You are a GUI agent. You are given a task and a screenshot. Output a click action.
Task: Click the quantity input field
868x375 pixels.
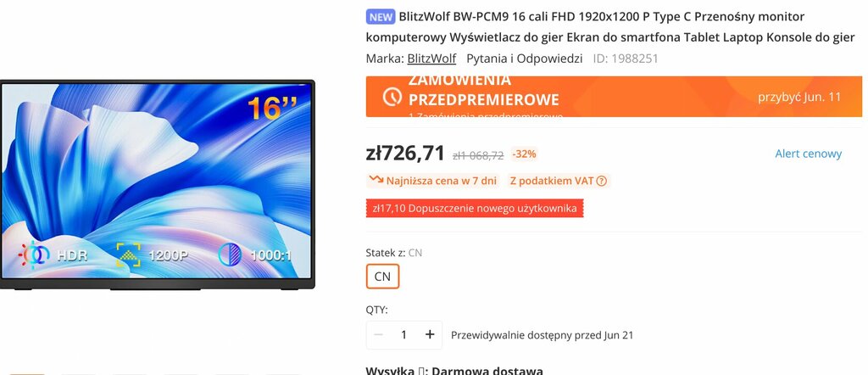404,334
